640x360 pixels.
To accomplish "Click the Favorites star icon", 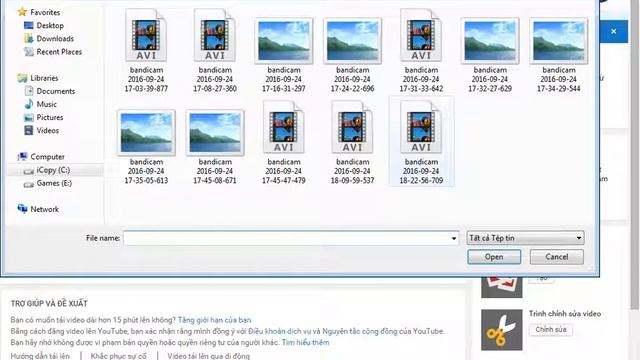I will coord(22,12).
